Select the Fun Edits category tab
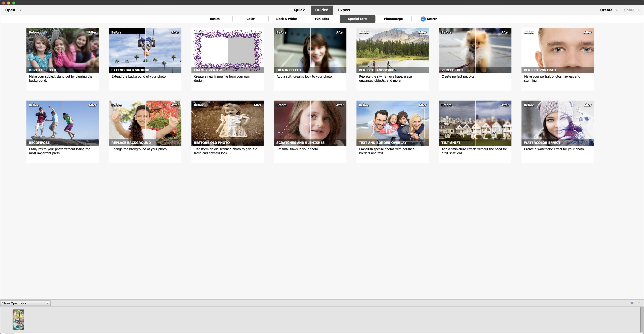The image size is (644, 334). click(x=322, y=19)
